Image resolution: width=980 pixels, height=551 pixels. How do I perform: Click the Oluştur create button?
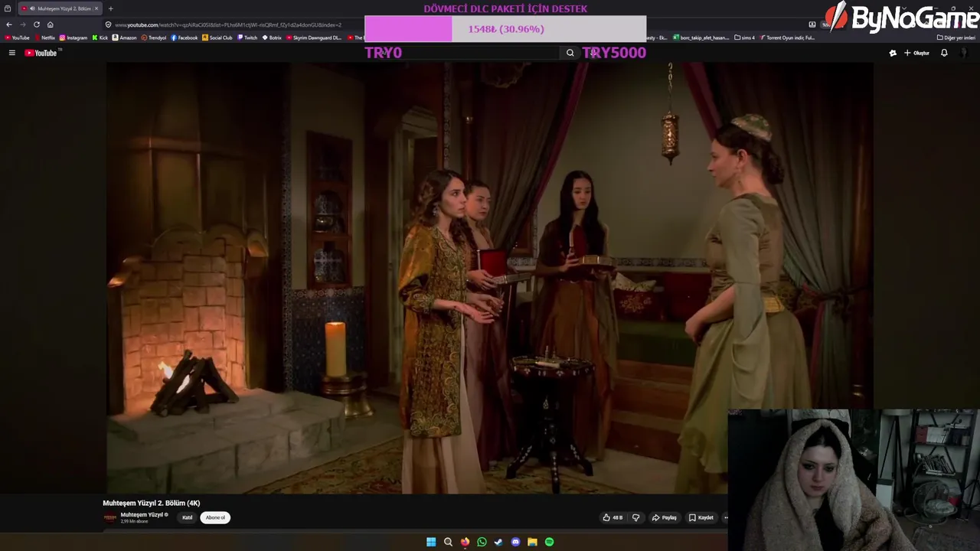pyautogui.click(x=916, y=53)
